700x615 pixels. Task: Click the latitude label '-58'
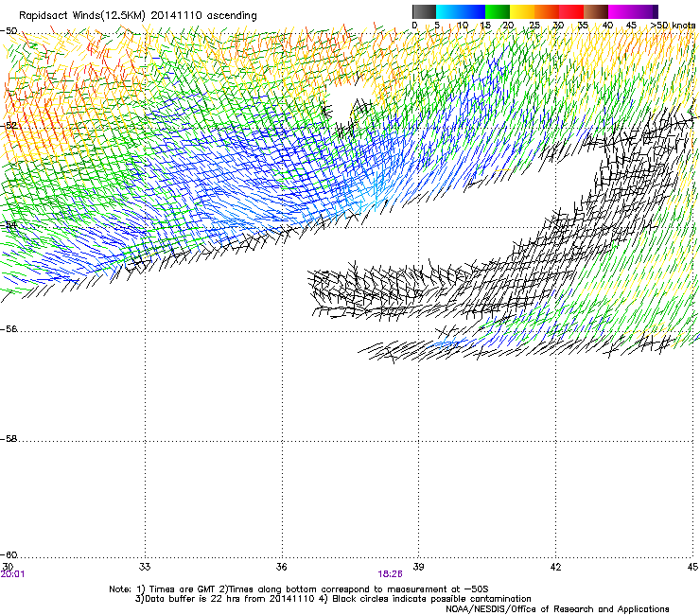tap(9, 439)
